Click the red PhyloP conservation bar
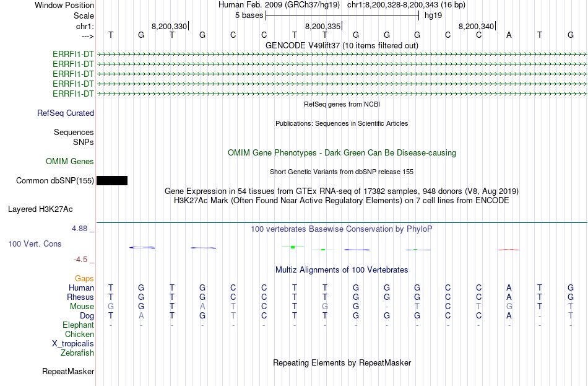 point(509,249)
